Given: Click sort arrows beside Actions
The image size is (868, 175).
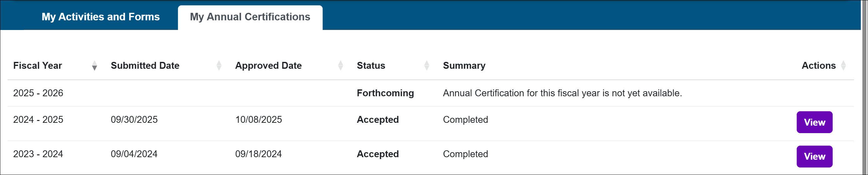Looking at the screenshot, I should (843, 65).
